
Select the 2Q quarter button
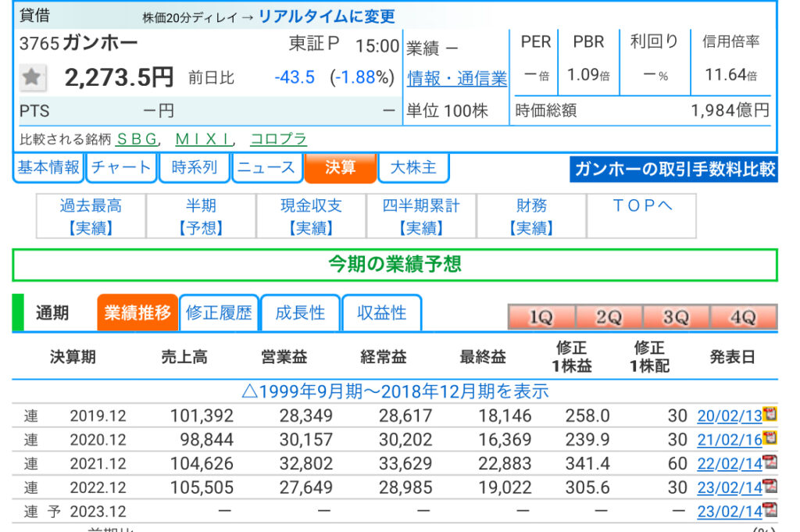[609, 317]
